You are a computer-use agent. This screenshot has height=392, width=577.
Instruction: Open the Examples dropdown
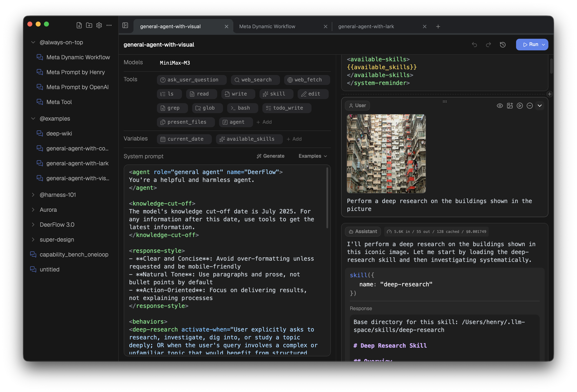(x=313, y=156)
